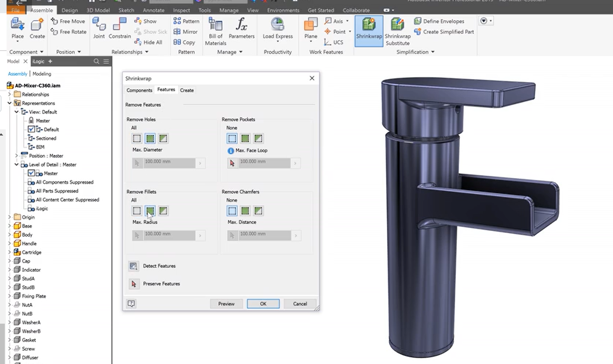The height and width of the screenshot is (364, 613).
Task: Switch to the Components tab
Action: (139, 90)
